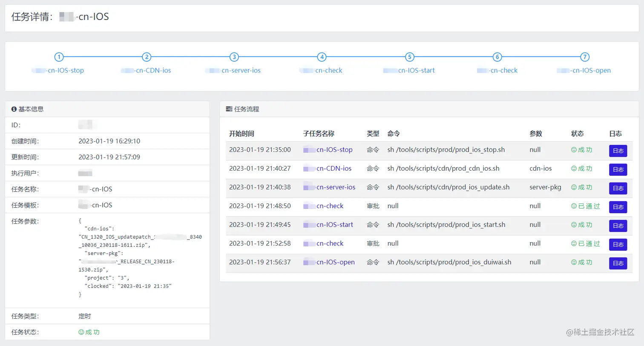Click step 1 circle cn-IOS-stop
The image size is (644, 346).
(x=59, y=57)
